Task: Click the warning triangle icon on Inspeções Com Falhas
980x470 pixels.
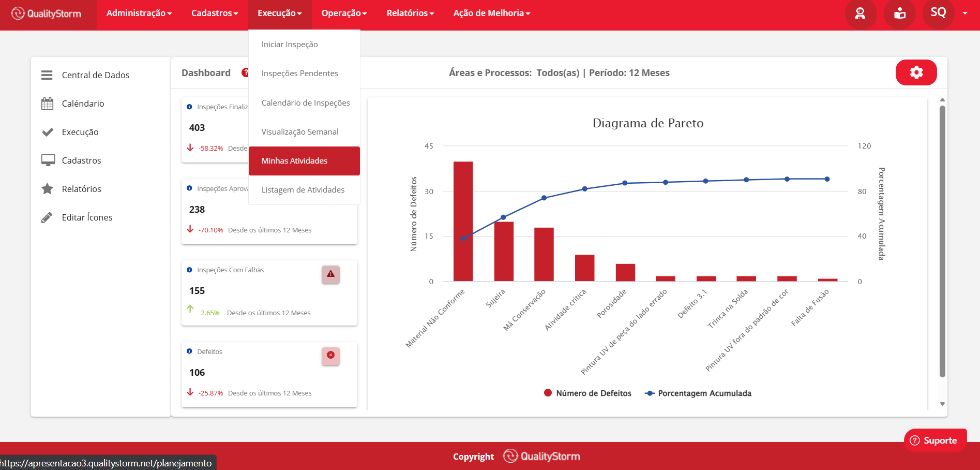Action: point(330,274)
